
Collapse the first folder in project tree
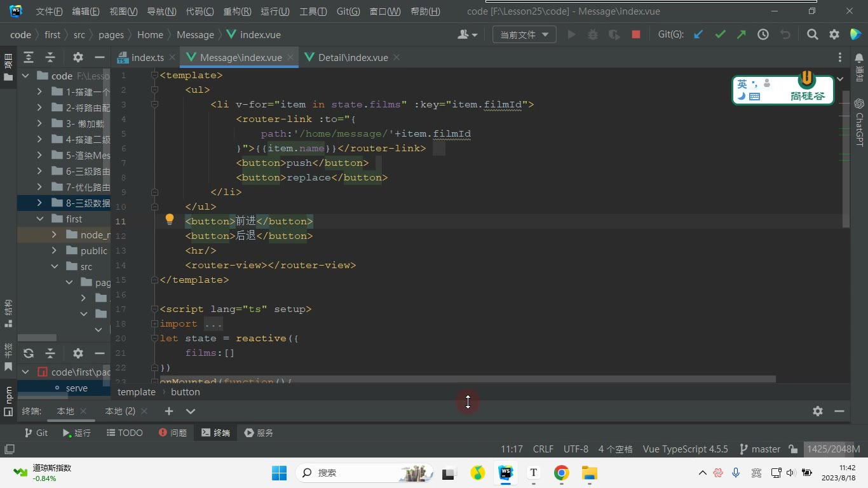39,219
